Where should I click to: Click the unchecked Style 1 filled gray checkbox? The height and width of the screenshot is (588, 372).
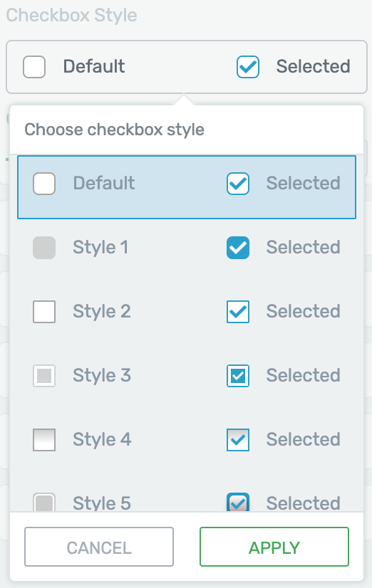(x=44, y=248)
